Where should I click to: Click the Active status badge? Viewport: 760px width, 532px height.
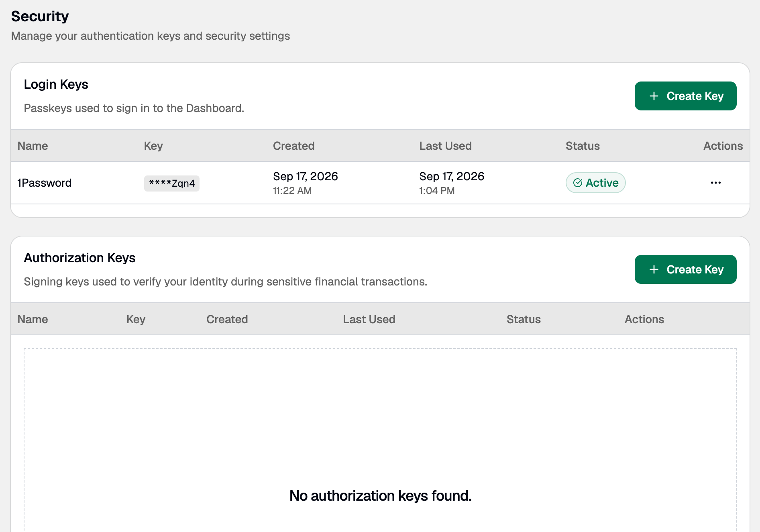pos(595,183)
